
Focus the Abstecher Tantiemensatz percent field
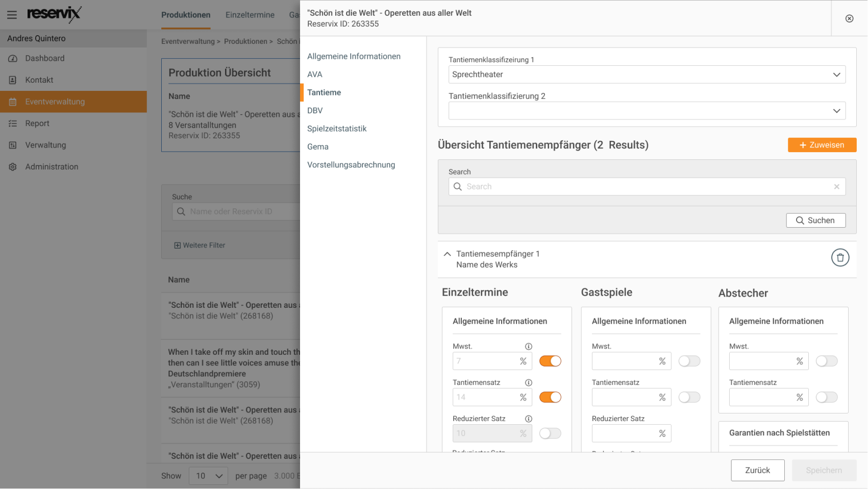768,398
